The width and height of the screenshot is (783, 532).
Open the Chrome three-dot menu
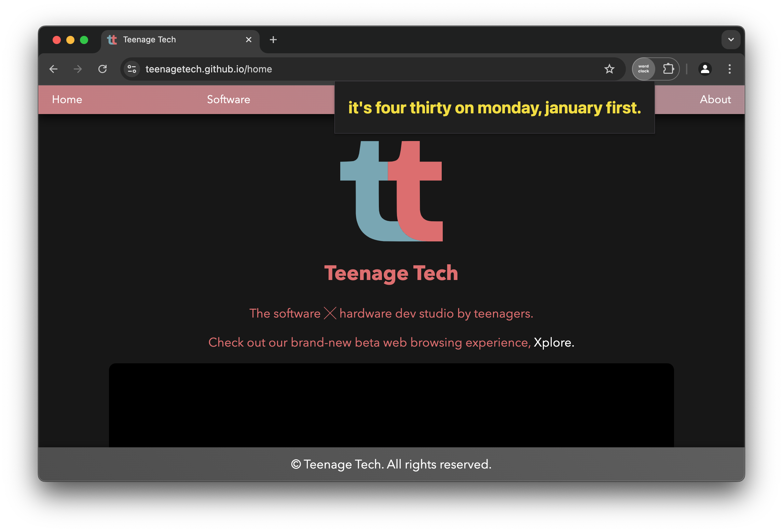point(729,69)
